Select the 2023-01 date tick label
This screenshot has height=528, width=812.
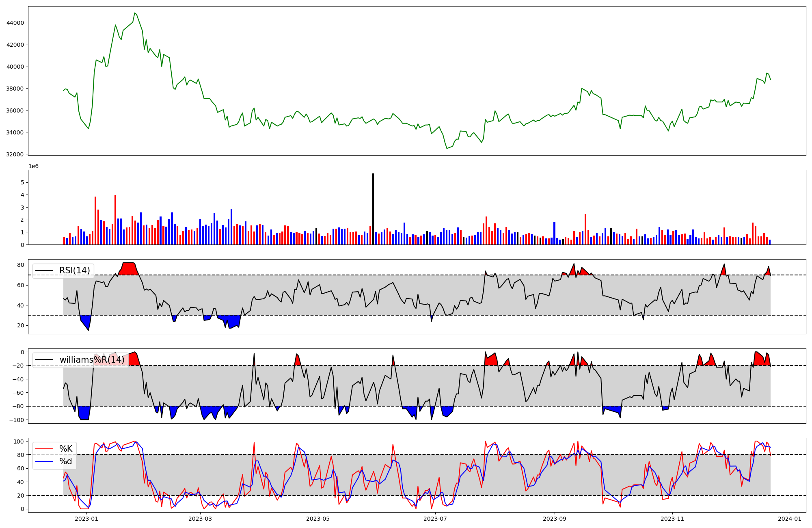(x=86, y=519)
